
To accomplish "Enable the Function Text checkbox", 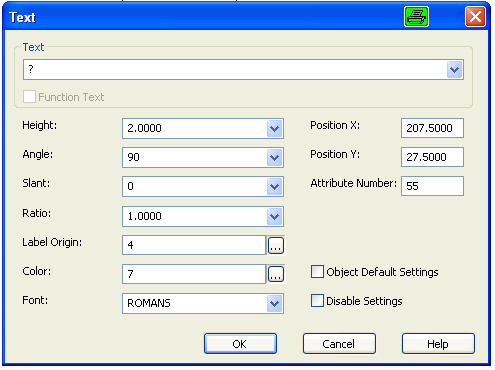I will point(29,97).
